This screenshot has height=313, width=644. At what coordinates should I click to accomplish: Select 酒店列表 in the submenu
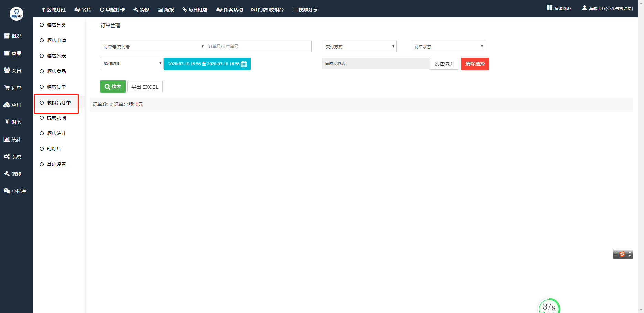(x=56, y=56)
